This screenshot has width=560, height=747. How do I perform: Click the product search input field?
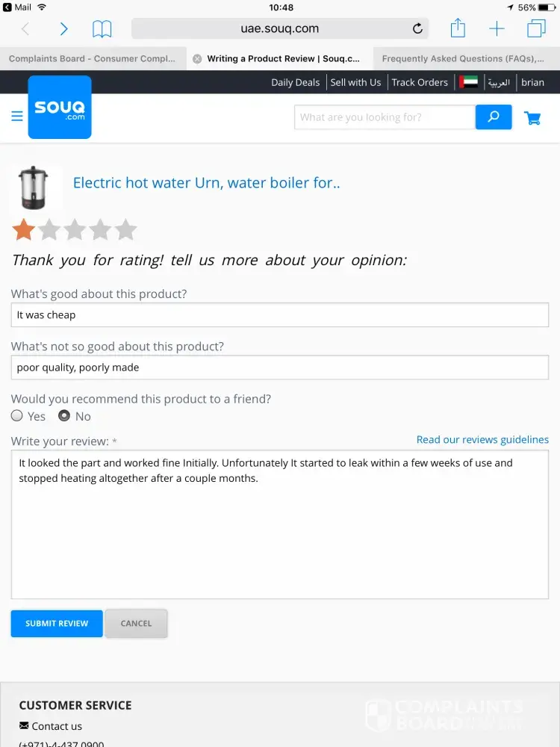point(385,117)
